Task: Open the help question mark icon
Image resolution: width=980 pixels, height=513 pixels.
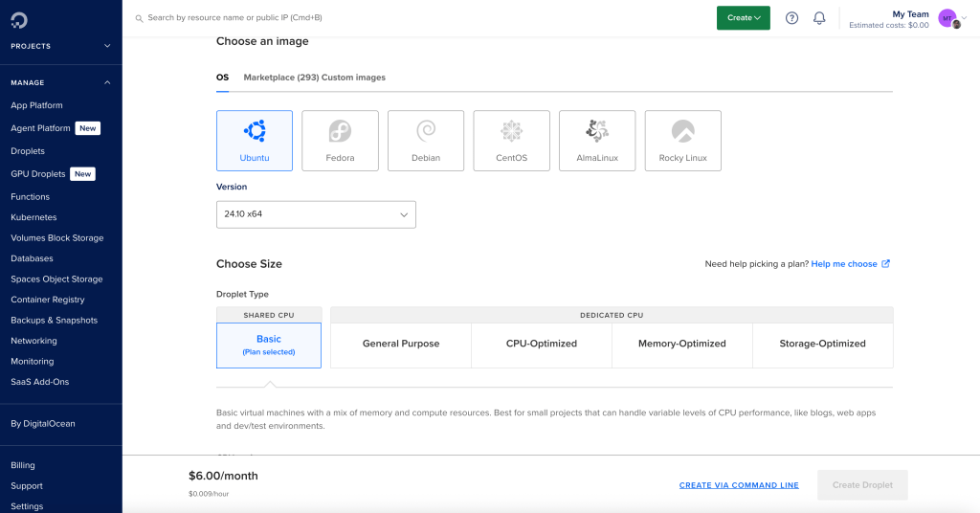Action: [791, 18]
